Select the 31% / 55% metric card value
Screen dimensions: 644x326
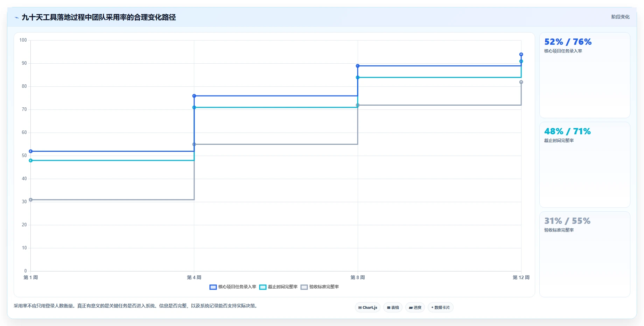pos(567,221)
